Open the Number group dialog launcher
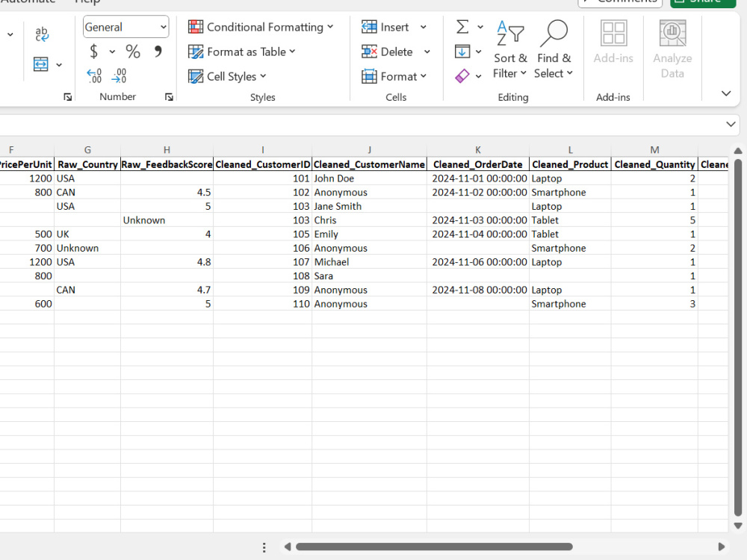The image size is (747, 560). tap(169, 97)
